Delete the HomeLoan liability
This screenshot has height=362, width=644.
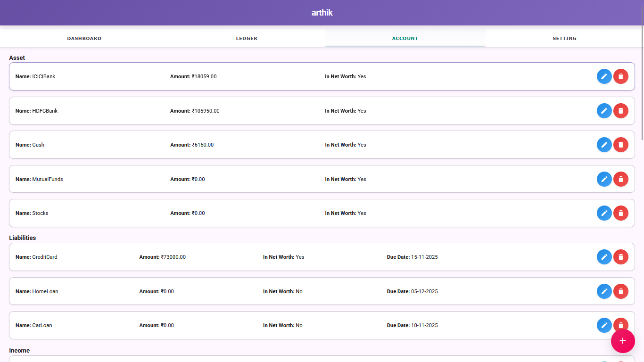pyautogui.click(x=621, y=291)
